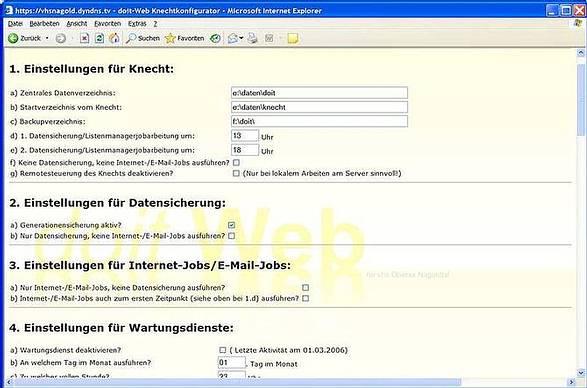Viewport: 587px width, 388px height.
Task: Click the '1. Einstellungen für Knecht:' heading
Action: (92, 69)
